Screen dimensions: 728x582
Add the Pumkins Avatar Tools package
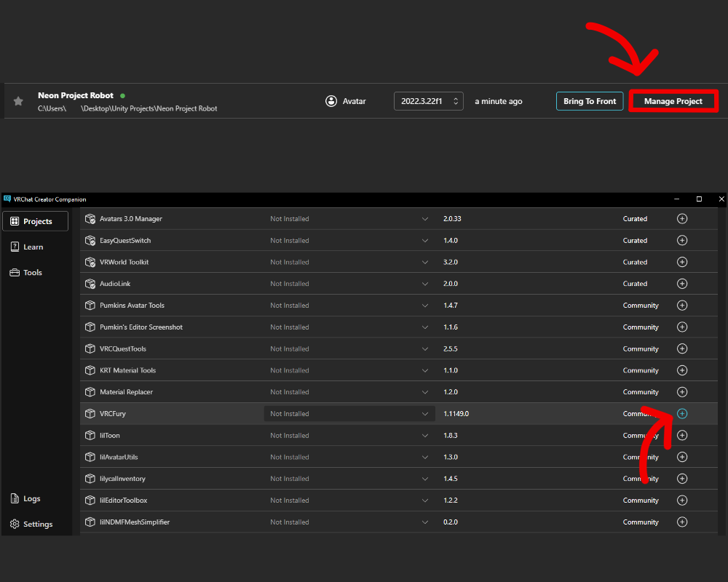tap(682, 306)
